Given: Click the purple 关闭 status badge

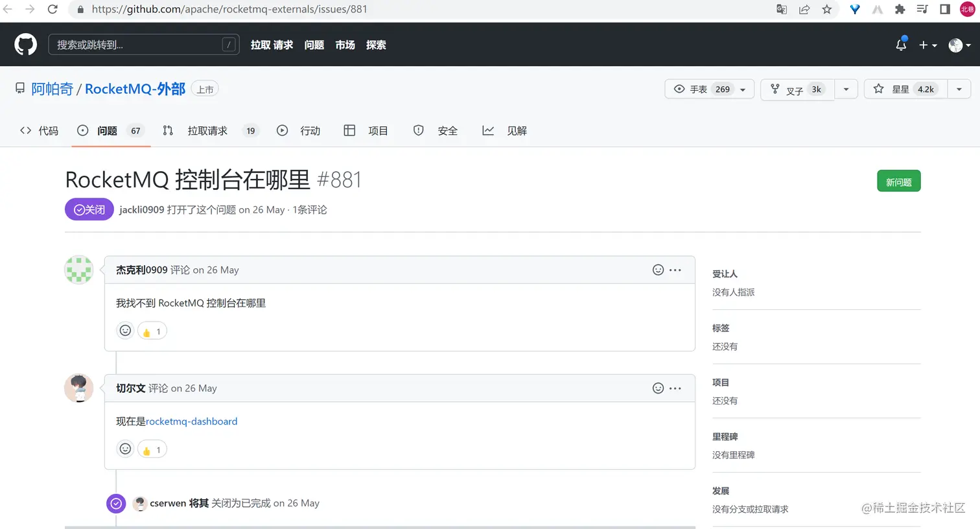Looking at the screenshot, I should (89, 209).
